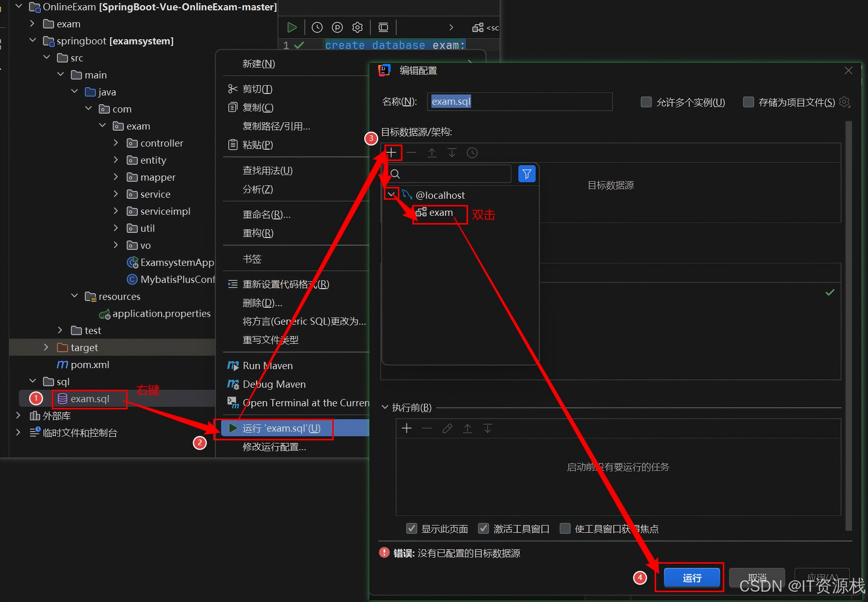Click the move up arrow in data source toolbar
The height and width of the screenshot is (602, 868).
click(432, 152)
